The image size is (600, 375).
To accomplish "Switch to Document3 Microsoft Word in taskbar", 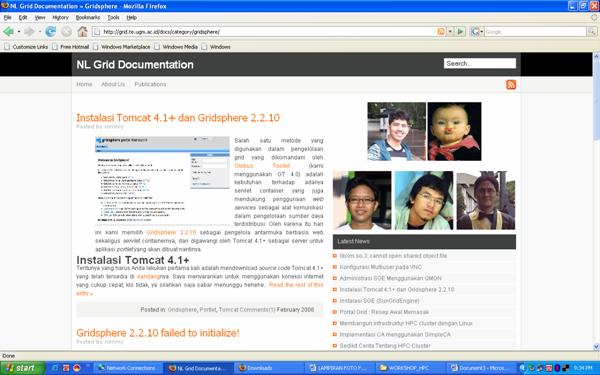I will click(480, 368).
